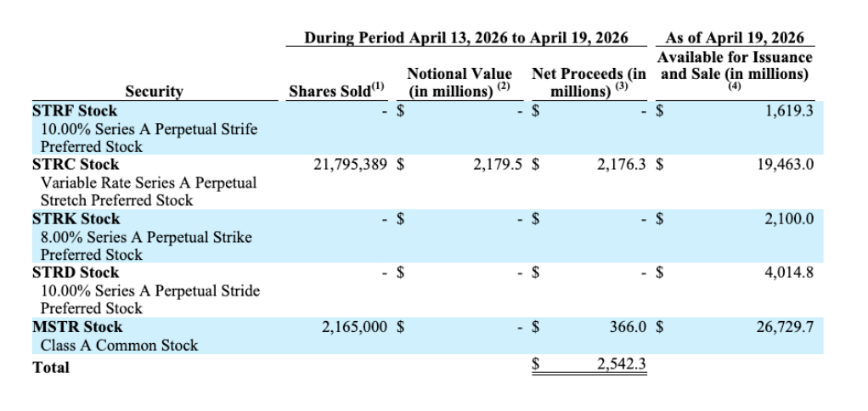The height and width of the screenshot is (411, 868).
Task: Click the 'Shares Sold' column header
Action: coord(336,90)
